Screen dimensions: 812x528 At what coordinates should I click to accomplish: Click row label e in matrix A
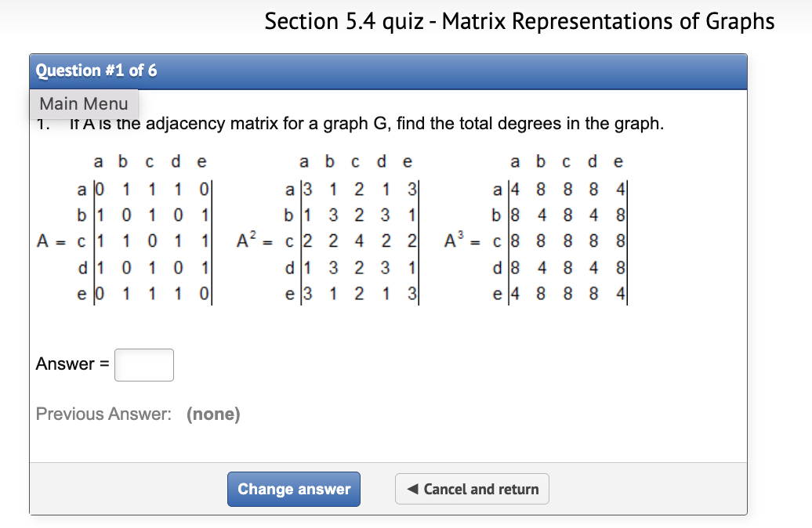tap(82, 295)
